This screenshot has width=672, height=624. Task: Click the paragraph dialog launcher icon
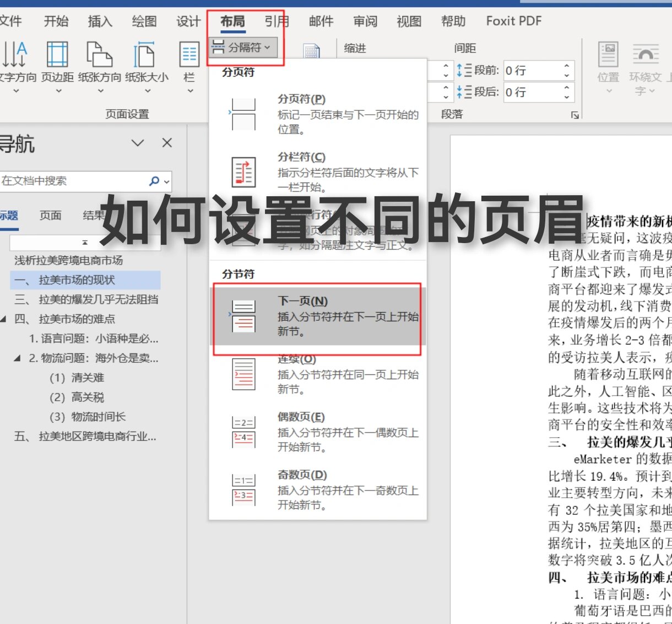[x=575, y=115]
